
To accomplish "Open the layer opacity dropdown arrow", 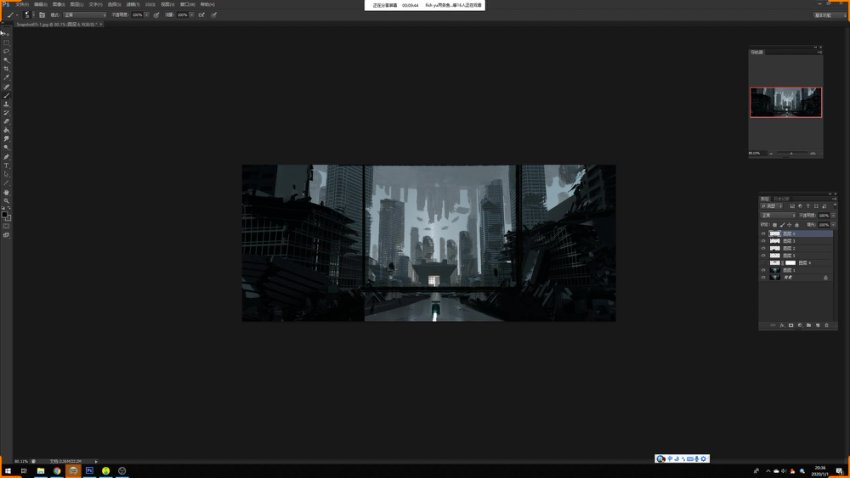I will [833, 215].
